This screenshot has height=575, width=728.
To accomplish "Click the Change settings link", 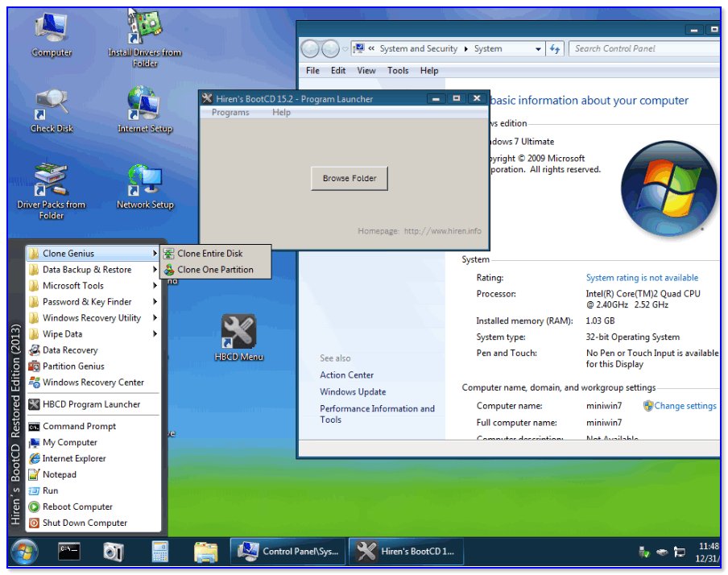I will pyautogui.click(x=685, y=406).
